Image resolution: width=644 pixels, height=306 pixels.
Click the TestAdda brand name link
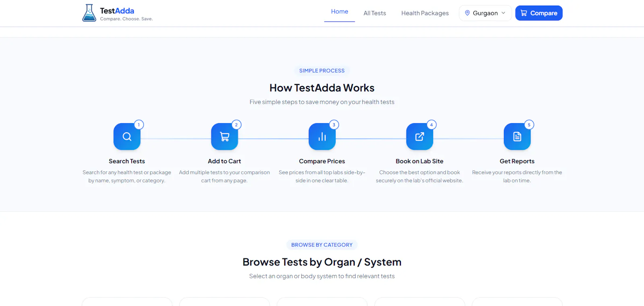point(117,11)
